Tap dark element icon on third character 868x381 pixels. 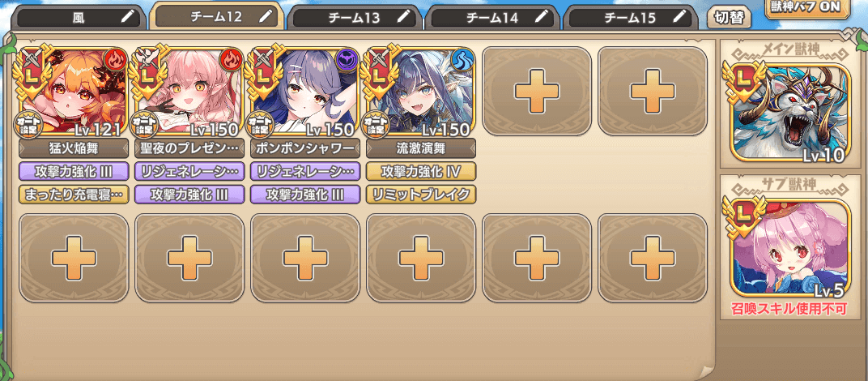click(347, 59)
